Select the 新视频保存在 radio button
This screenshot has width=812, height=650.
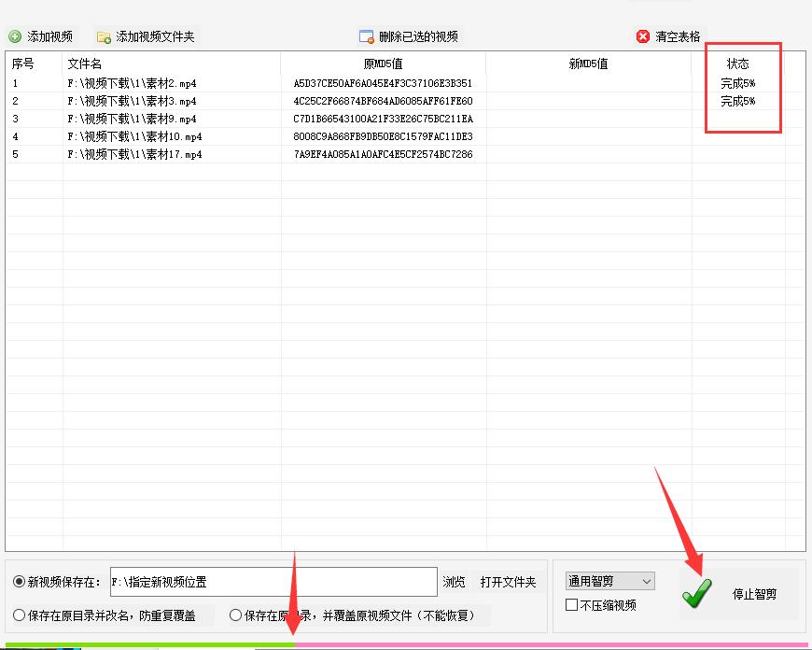click(20, 582)
